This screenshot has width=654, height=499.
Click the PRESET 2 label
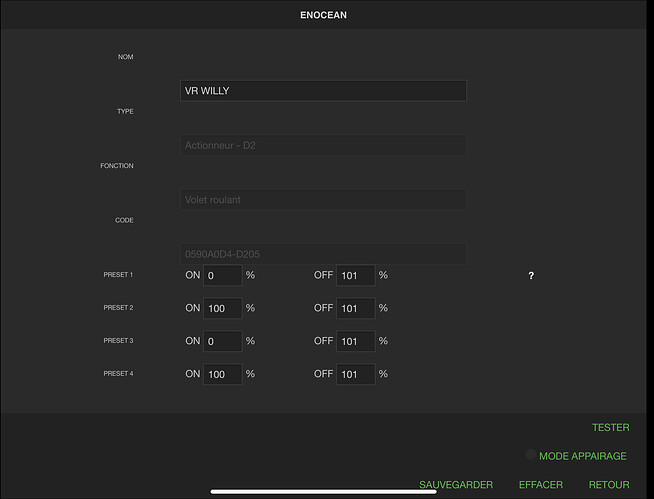118,307
